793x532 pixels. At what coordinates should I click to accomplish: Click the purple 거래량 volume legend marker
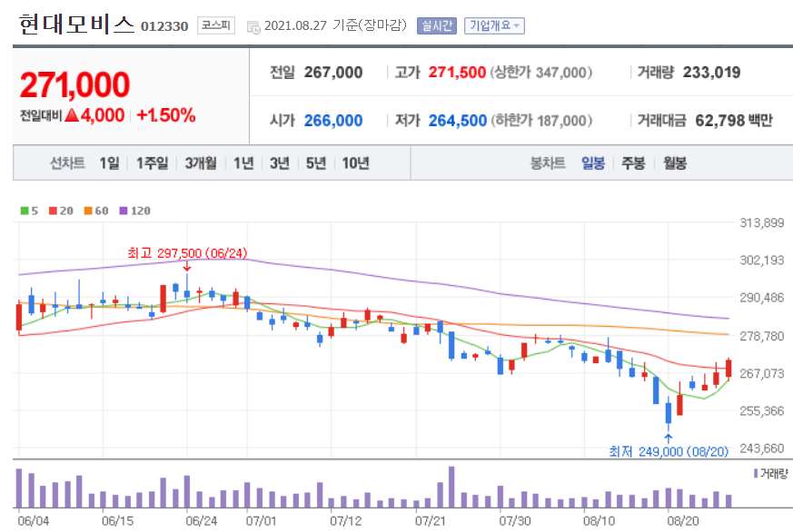(x=756, y=473)
